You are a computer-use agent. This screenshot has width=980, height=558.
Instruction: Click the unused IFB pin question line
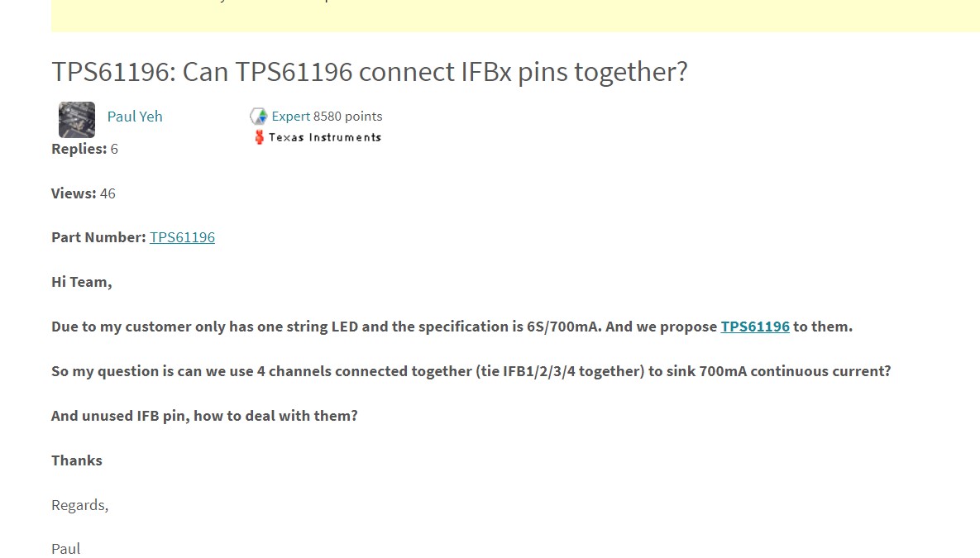(x=204, y=416)
